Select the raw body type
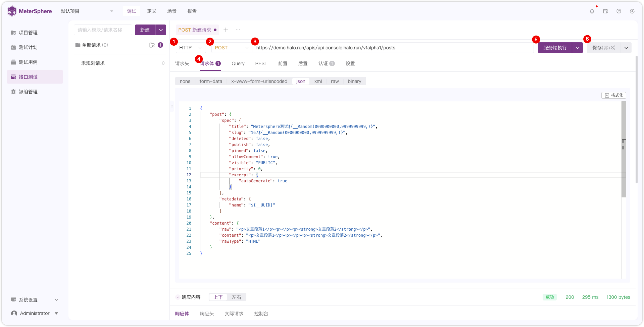This screenshot has width=644, height=327. (335, 81)
